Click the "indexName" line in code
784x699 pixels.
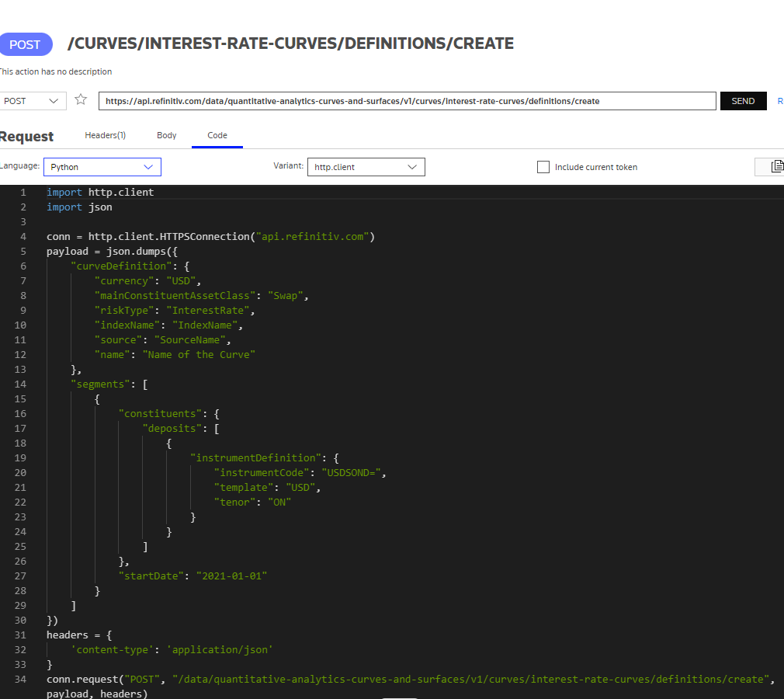coord(168,325)
